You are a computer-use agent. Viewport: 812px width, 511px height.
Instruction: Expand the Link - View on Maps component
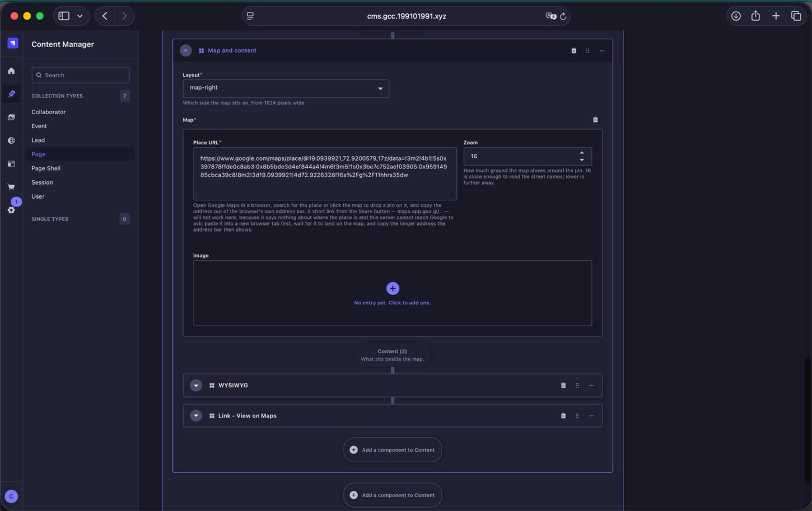pos(196,416)
